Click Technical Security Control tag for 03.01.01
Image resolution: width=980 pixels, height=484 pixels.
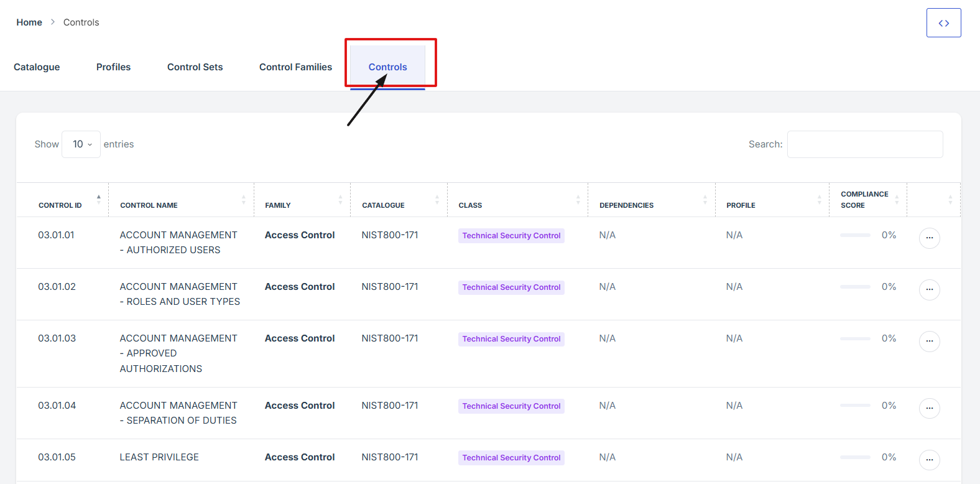point(511,236)
